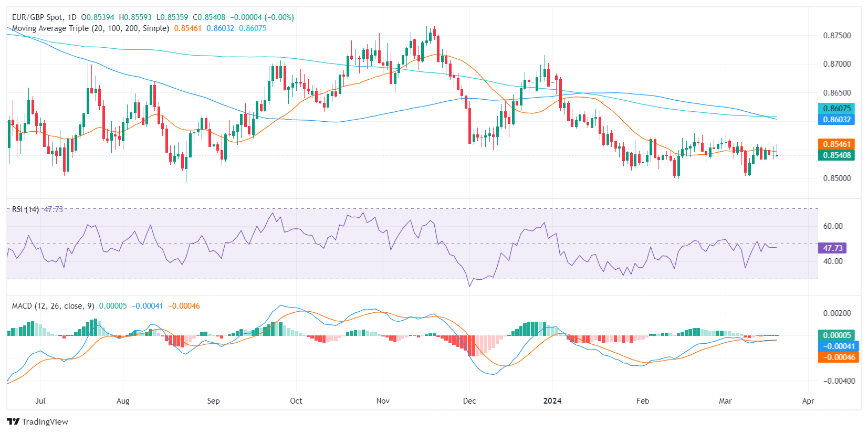Click the orange 0.85461 price axis tag
This screenshot has height=433, width=868.
[836, 144]
